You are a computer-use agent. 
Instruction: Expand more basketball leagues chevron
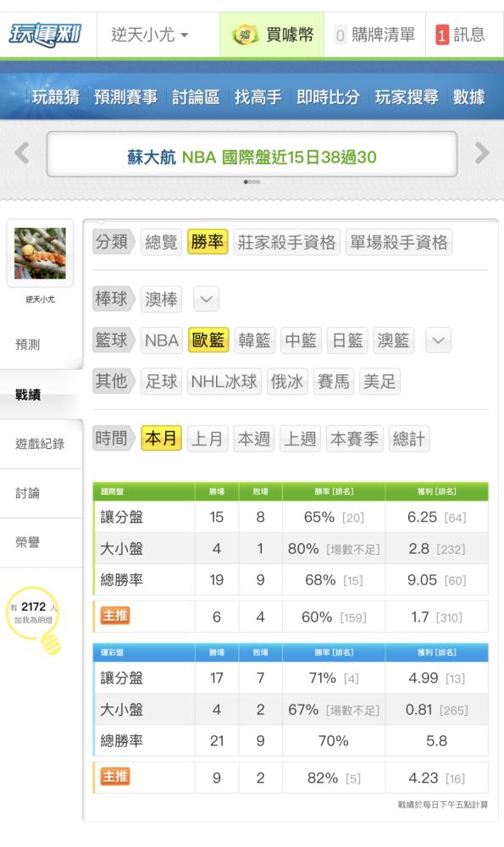tap(438, 340)
